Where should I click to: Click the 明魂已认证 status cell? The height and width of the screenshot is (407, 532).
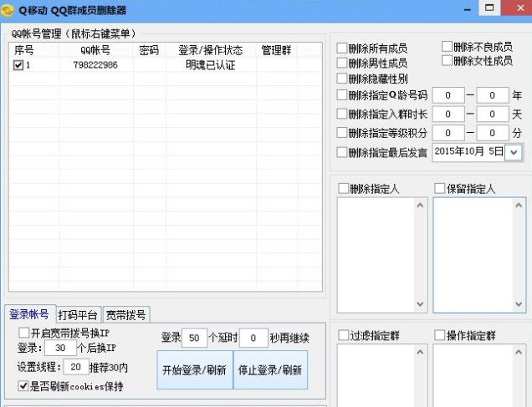[211, 64]
